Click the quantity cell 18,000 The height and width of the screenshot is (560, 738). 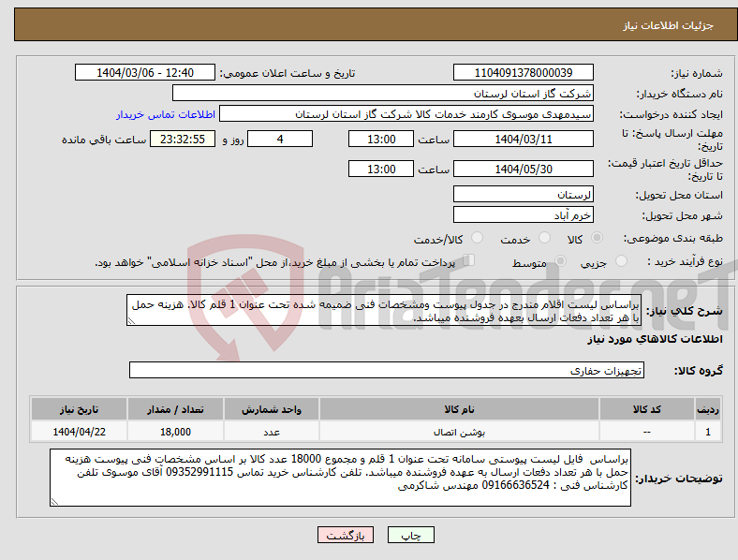point(175,432)
